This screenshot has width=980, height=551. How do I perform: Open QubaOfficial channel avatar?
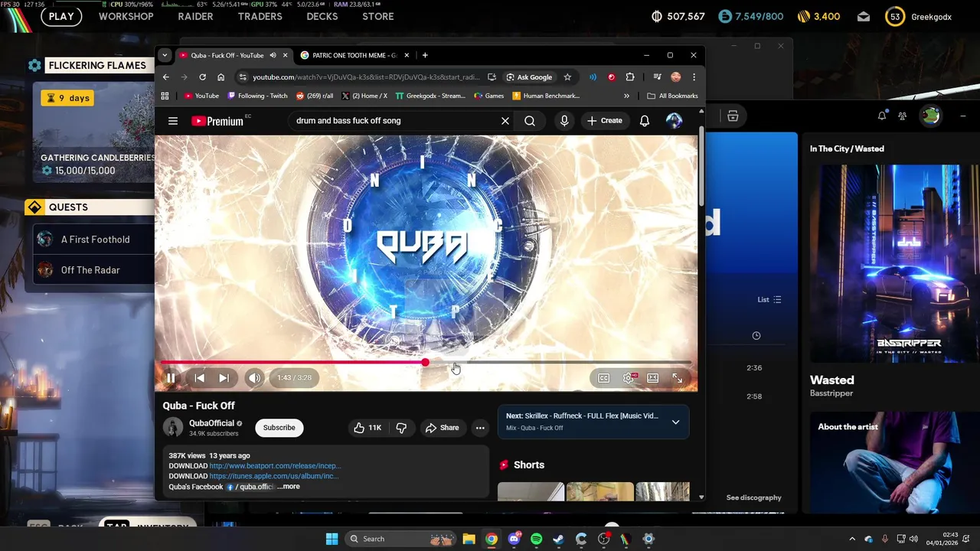[173, 428]
